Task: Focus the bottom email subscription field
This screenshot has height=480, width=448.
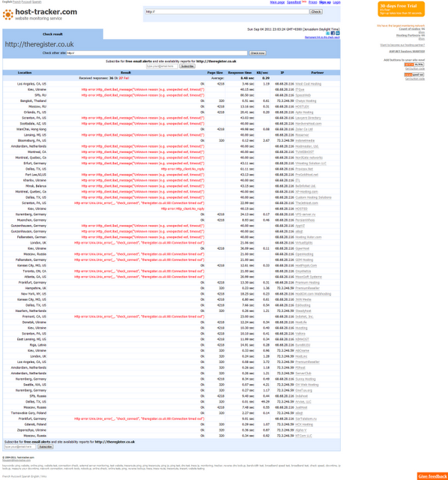Action: click(20, 447)
